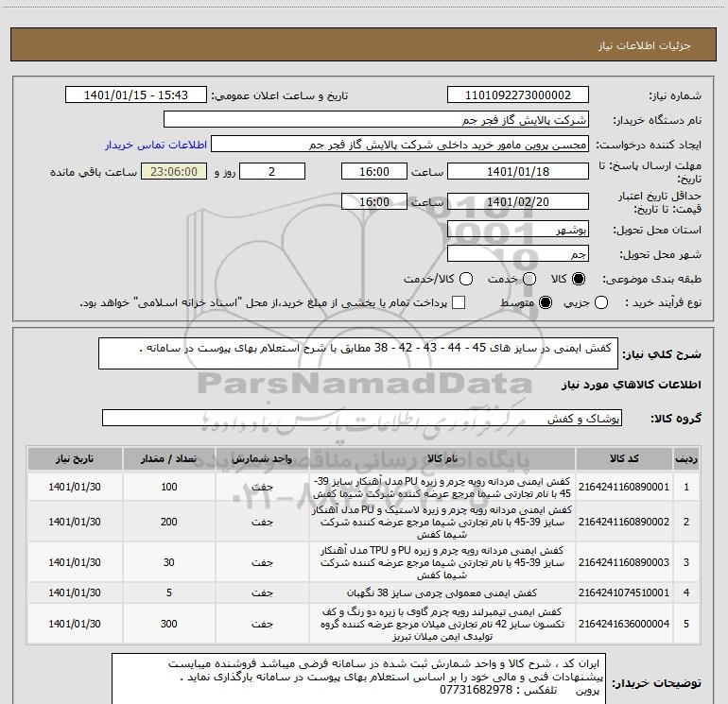Click the price validity hour 16:00 field
728x704 pixels.
(374, 202)
